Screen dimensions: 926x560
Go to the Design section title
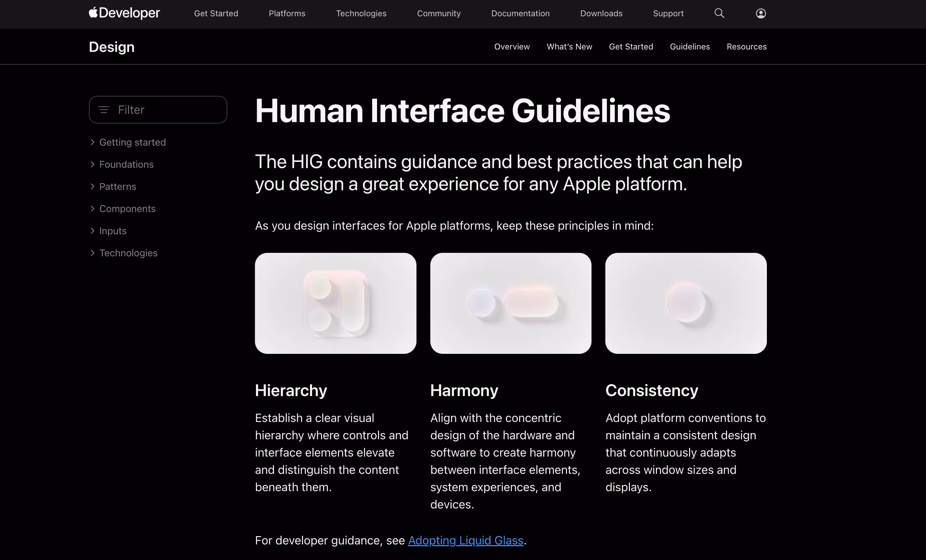(x=112, y=47)
